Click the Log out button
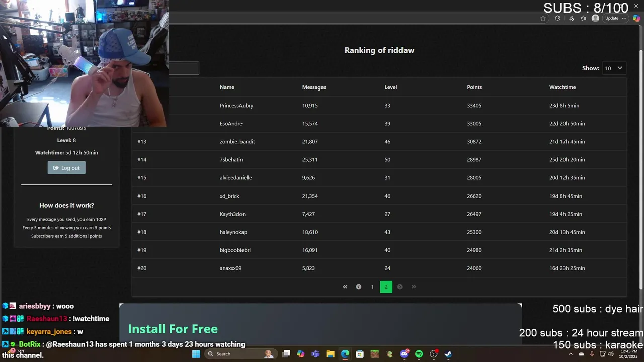The image size is (644, 362). click(66, 168)
